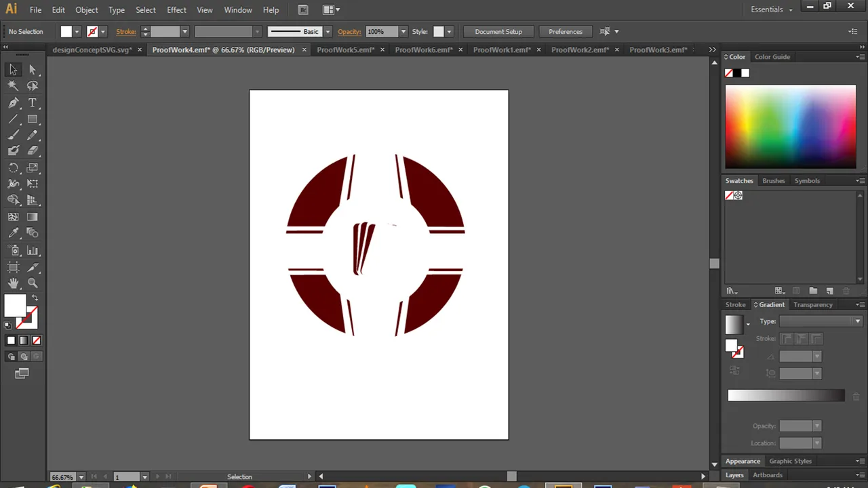Select the Rectangle tool
This screenshot has height=488, width=868.
pyautogui.click(x=32, y=119)
